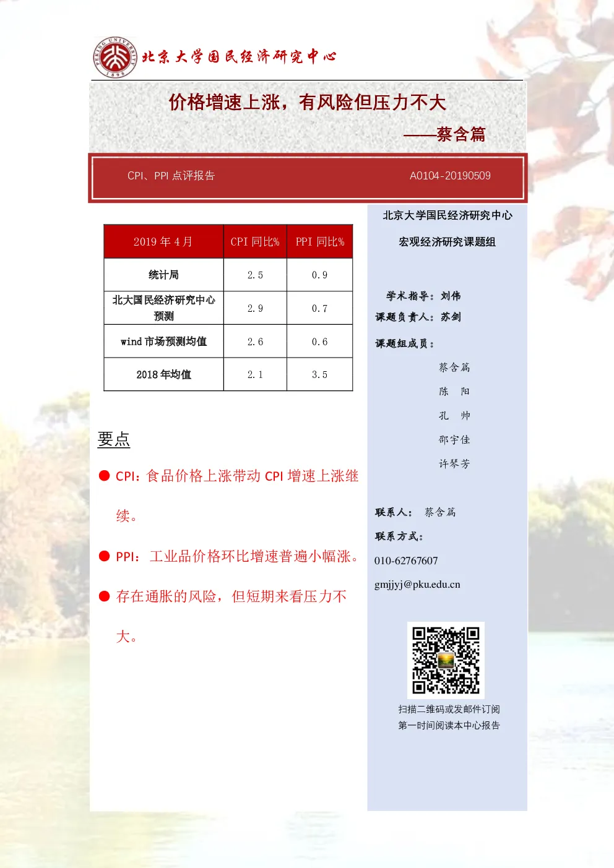This screenshot has height=868, width=614.
Task: Select the report code A0104-20190509
Action: (450, 176)
